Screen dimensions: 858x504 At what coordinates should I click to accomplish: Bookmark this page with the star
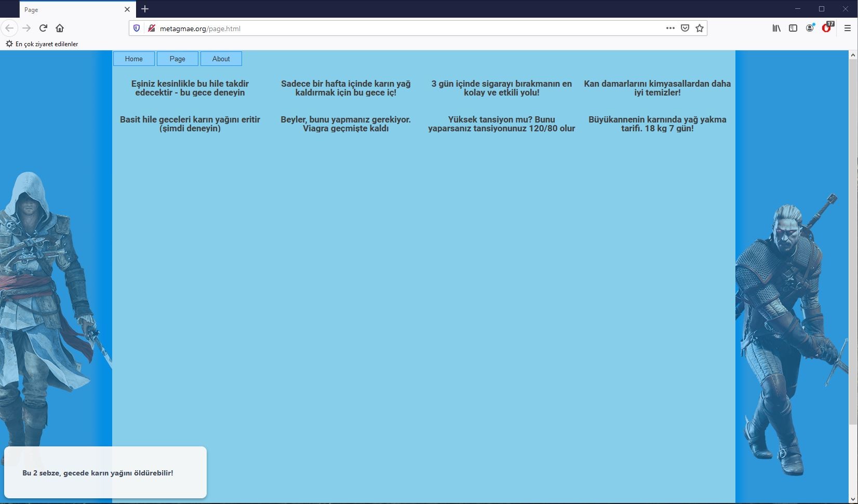[x=700, y=28]
